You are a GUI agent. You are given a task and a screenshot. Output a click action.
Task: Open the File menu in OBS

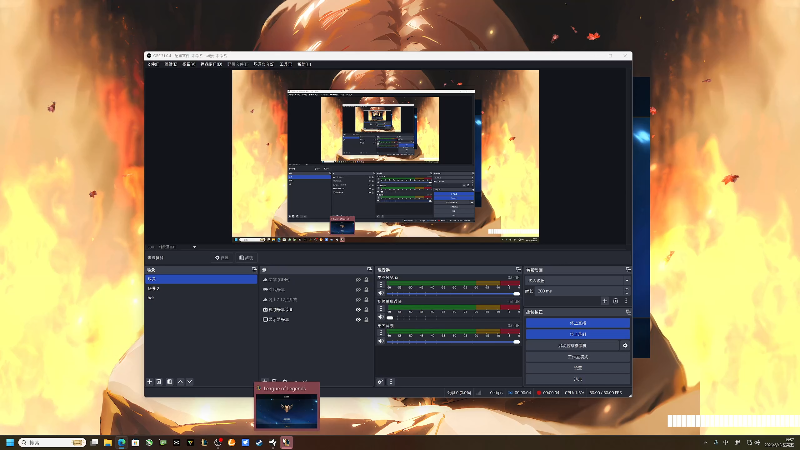(x=153, y=64)
